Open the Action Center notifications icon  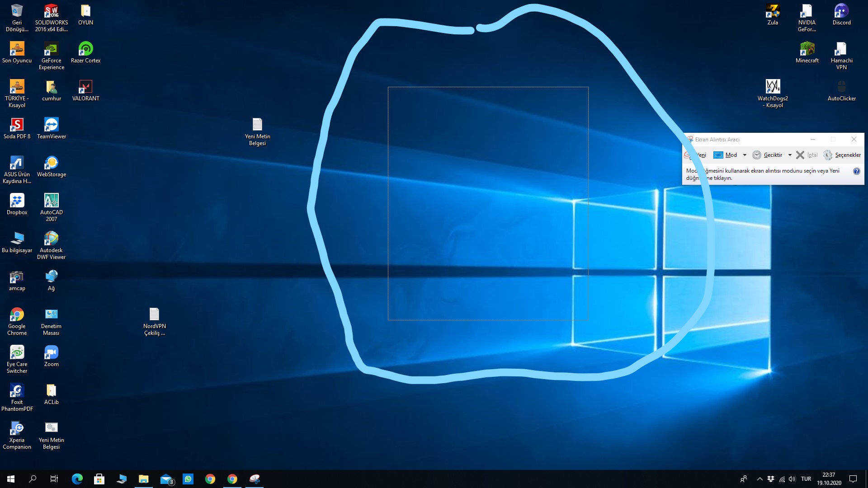coord(853,479)
